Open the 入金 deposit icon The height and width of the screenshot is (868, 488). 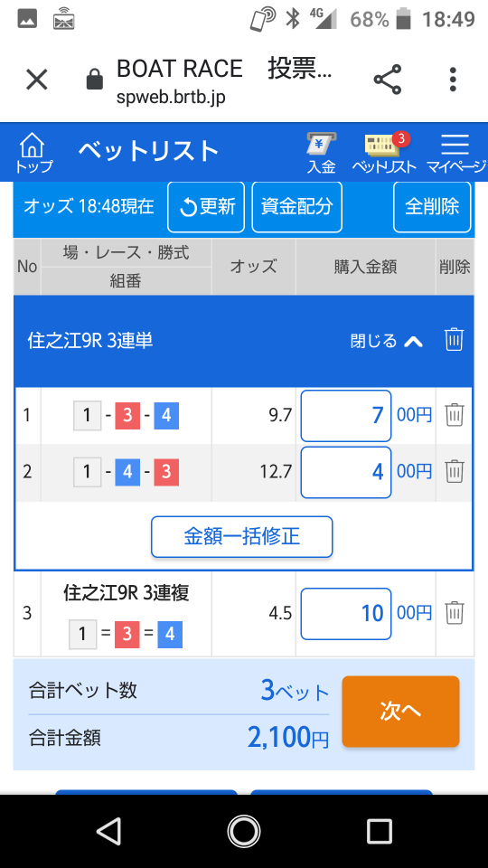point(322,153)
